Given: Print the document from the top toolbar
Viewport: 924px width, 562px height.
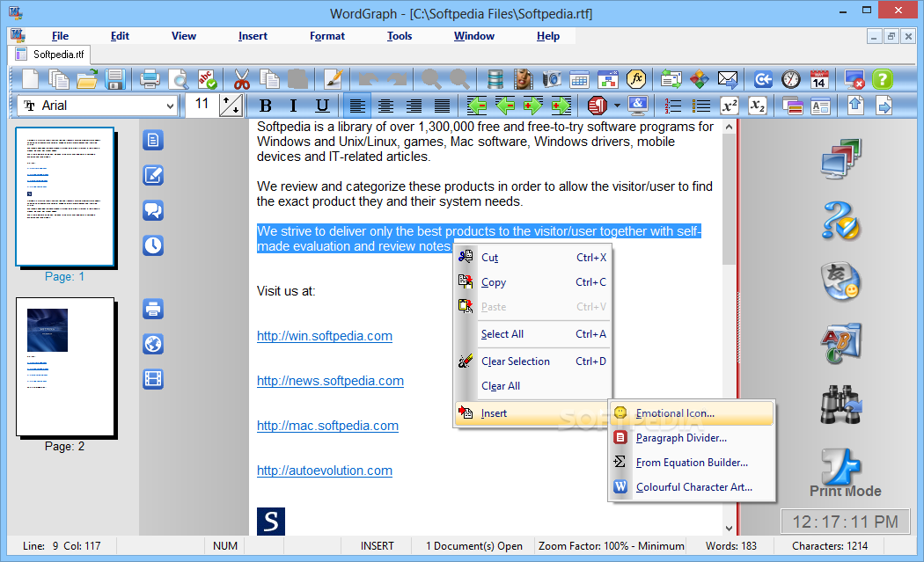Looking at the screenshot, I should pos(150,79).
